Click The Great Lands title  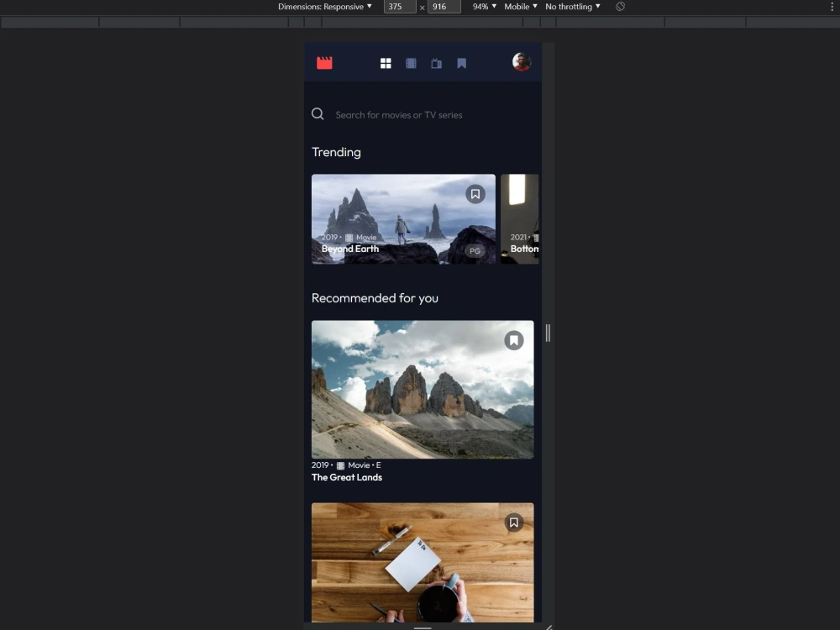tap(347, 477)
